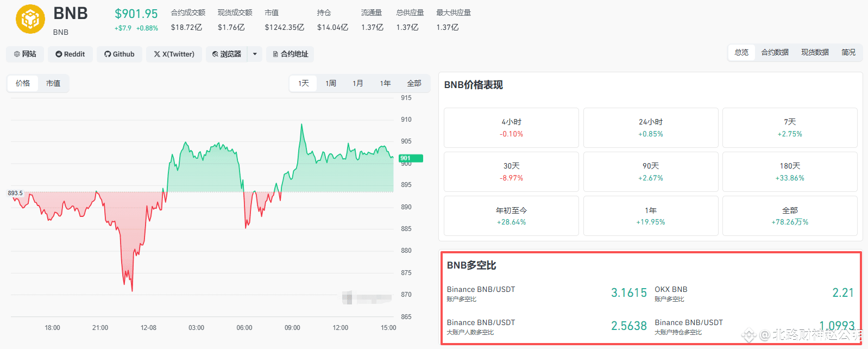Click the 3.1615 long-short ratio value
Screen dimensions: 868x349
coord(629,293)
